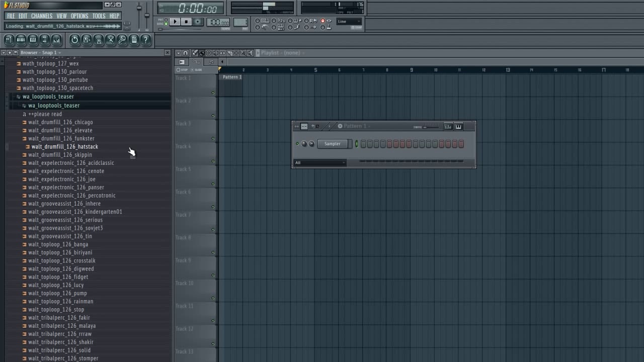Toggle the playlist snap magnet icon
The width and height of the screenshot is (644, 362).
pyautogui.click(x=185, y=53)
